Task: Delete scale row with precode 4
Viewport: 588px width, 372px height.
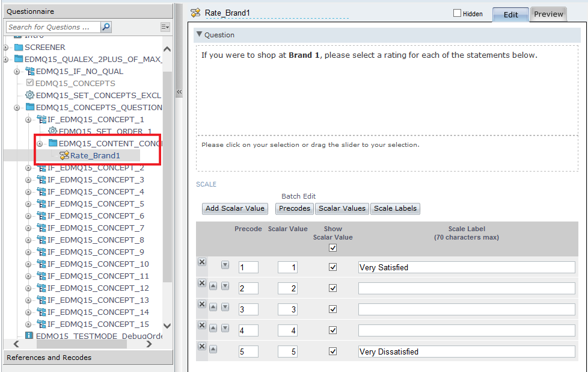Action: click(202, 325)
